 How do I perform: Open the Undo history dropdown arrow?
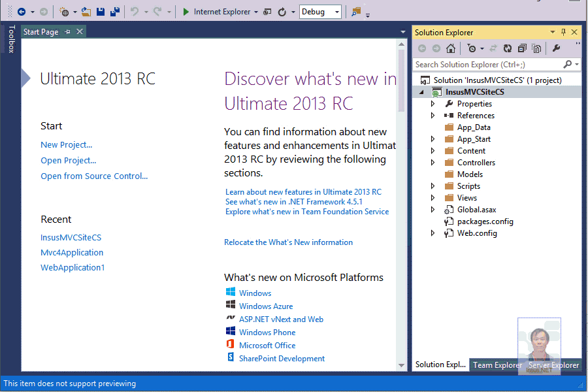tap(146, 12)
